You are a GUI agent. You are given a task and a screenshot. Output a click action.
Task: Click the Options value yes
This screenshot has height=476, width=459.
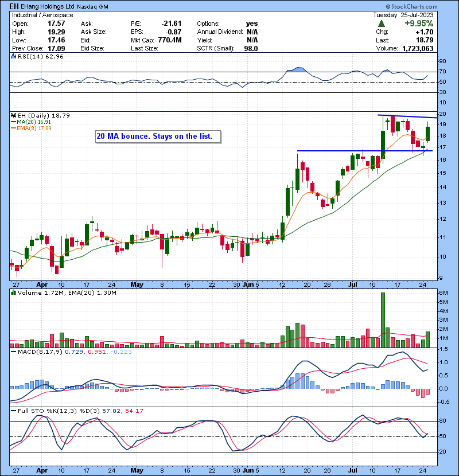252,24
